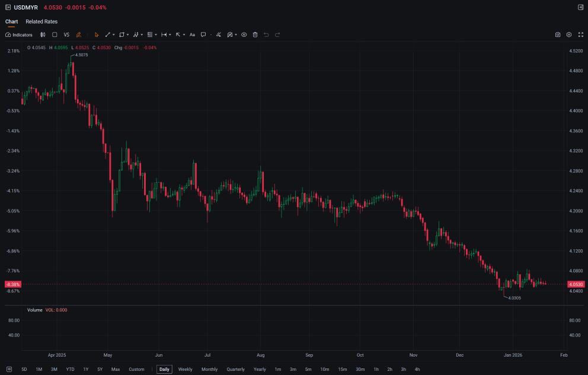Select the Fibonacci retracement lines tool
Image resolution: width=588 pixels, height=375 pixels.
point(150,35)
